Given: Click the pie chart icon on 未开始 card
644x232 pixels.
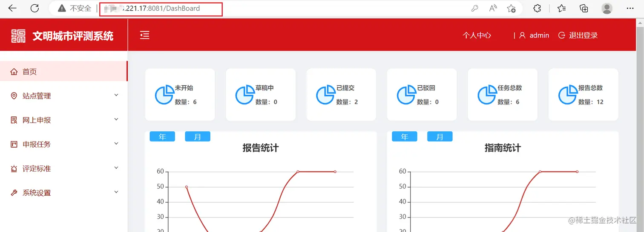Looking at the screenshot, I should [164, 95].
